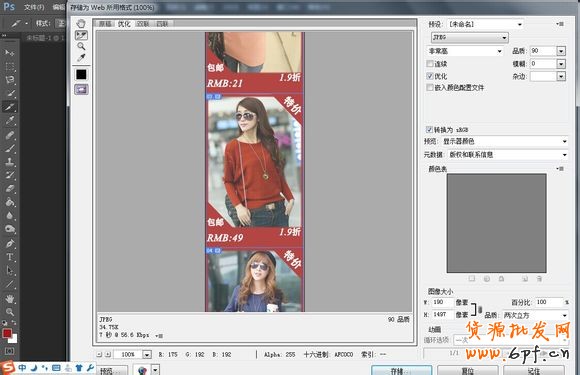Select the Hand tool in dialog
Viewport: 580px width, 375px height.
81,24
